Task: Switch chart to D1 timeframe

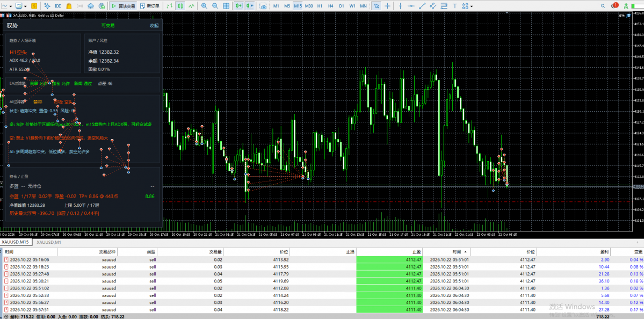Action: [341, 6]
